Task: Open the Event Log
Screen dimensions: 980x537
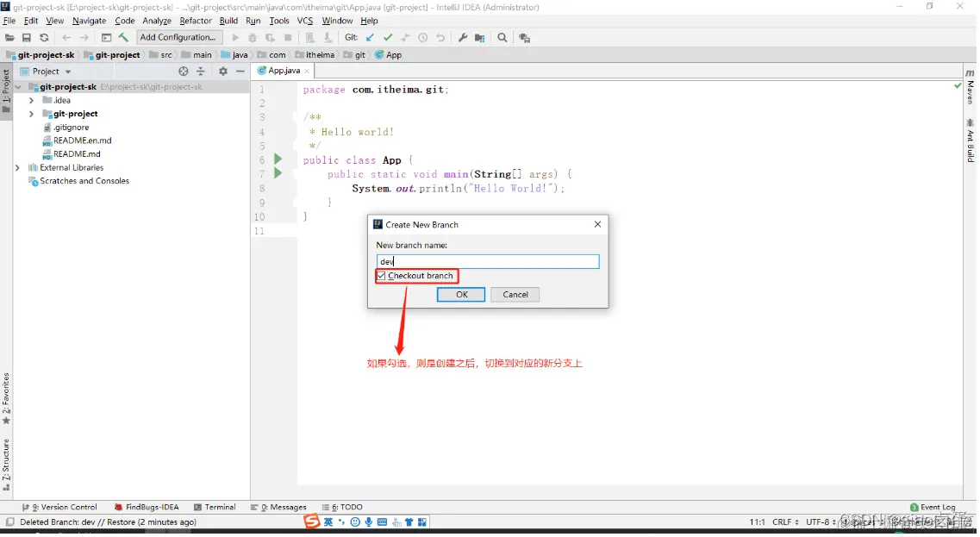Action: pyautogui.click(x=933, y=507)
